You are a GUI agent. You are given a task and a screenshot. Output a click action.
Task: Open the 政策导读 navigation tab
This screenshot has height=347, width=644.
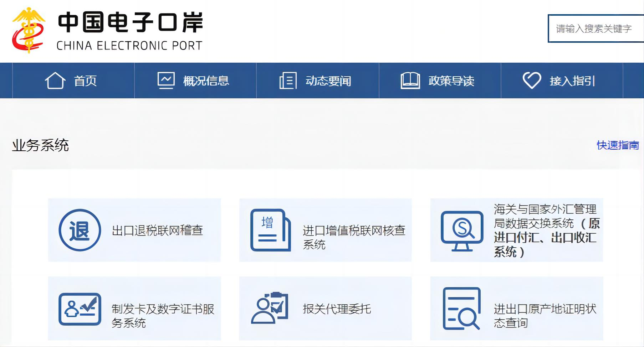point(440,81)
